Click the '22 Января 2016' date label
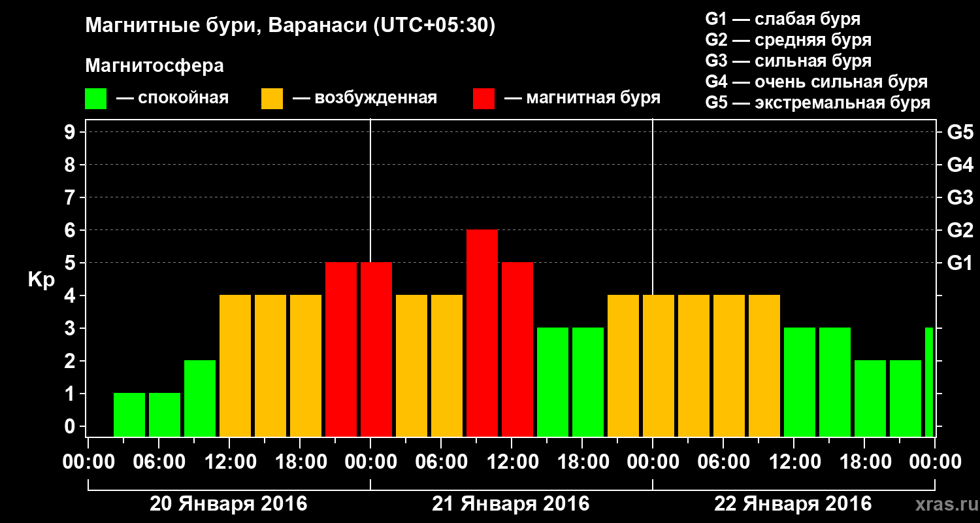 point(793,504)
